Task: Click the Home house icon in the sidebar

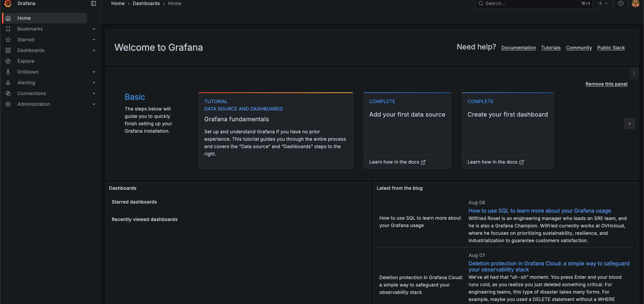Action: [8, 18]
